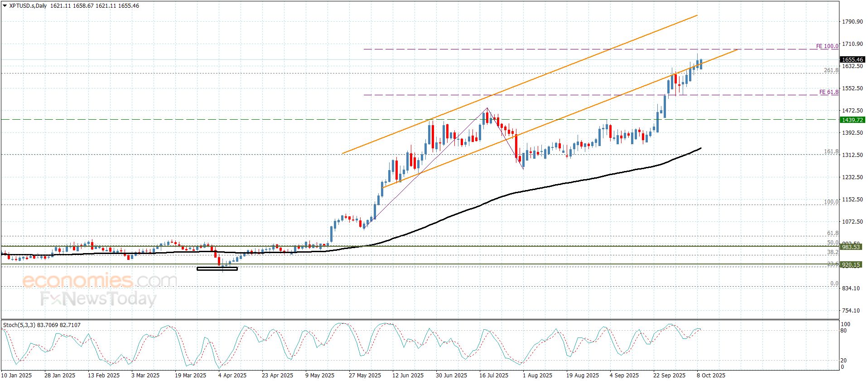Click the 1790.90 value on price scale
868x381 pixels.
coord(852,22)
